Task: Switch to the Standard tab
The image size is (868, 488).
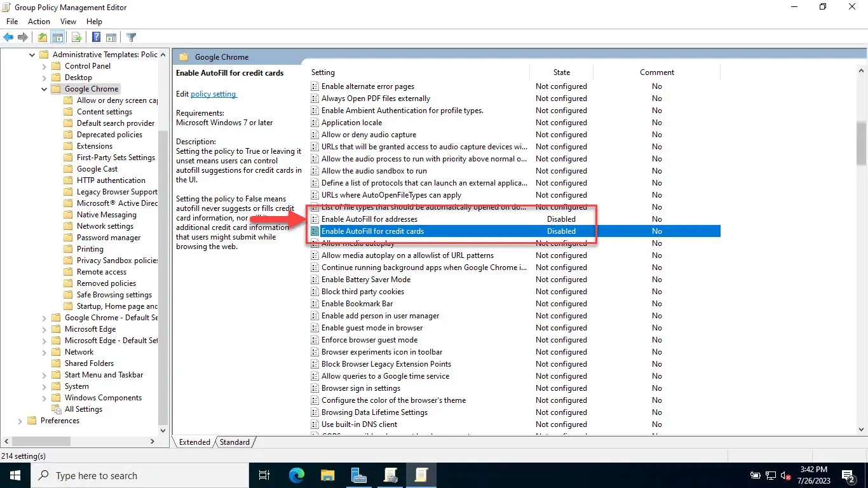Action: [x=234, y=442]
